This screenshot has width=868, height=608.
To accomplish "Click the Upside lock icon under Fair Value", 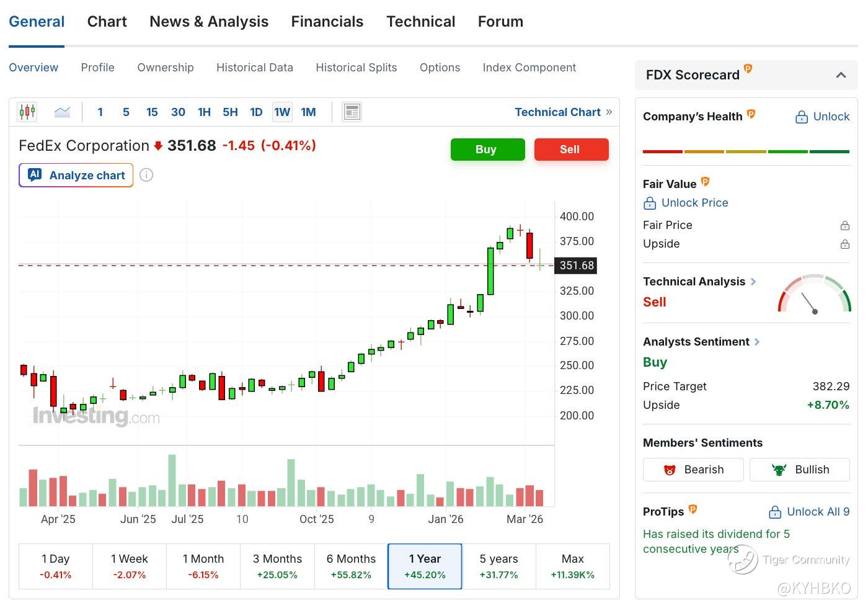I will point(844,244).
